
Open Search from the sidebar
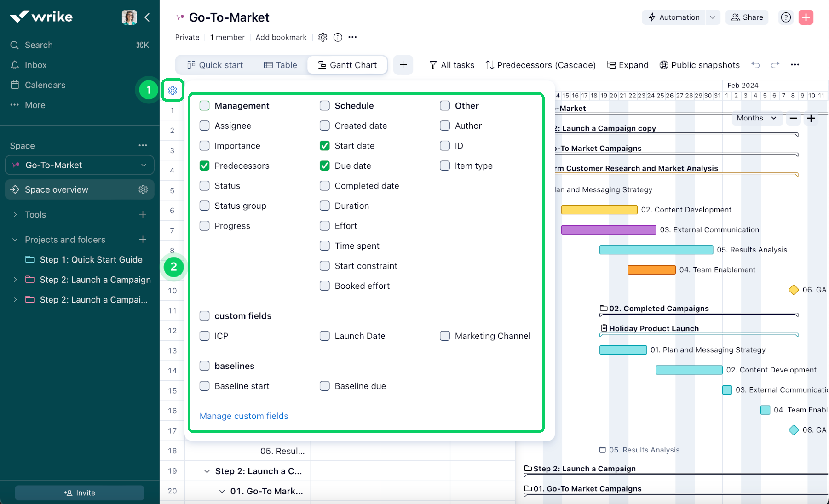pos(32,45)
